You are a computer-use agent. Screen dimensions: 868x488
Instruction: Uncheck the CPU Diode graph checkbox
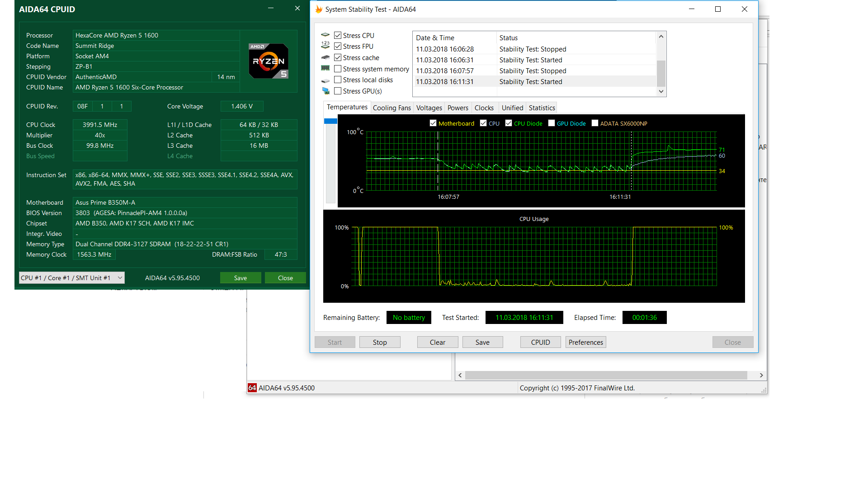click(509, 123)
